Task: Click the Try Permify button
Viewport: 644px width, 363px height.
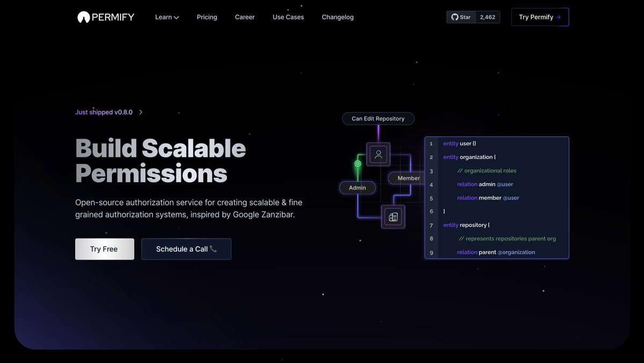Action: click(540, 17)
